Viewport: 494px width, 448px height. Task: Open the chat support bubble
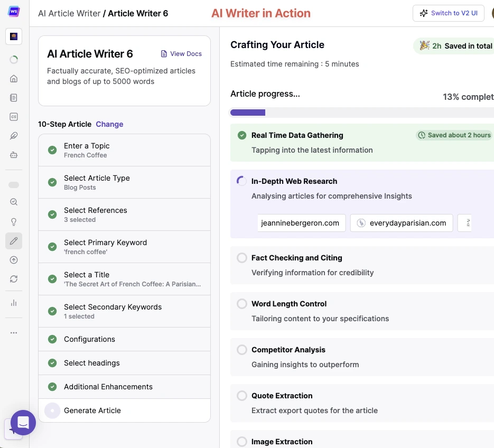pos(23,422)
